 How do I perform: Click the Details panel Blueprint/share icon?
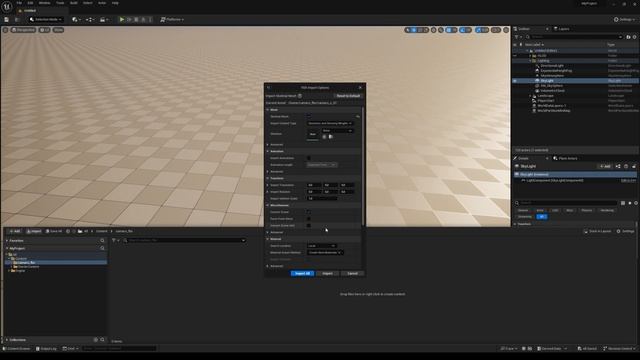pyautogui.click(x=618, y=167)
